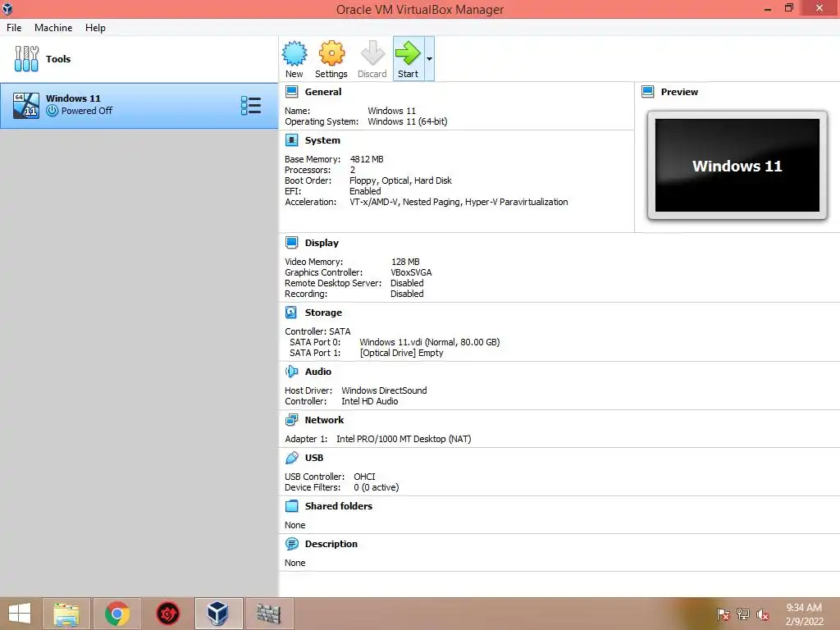840x630 pixels.
Task: Click the "Windows 11.vdi (Normal, 80.00 GB)" entry
Action: (430, 342)
